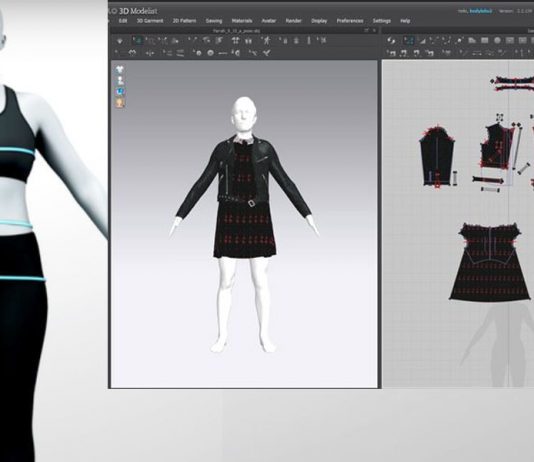Click the M-shaped fold icon in 3D toolbar second row
Image resolution: width=534 pixels, height=462 pixels.
pyautogui.click(x=132, y=53)
